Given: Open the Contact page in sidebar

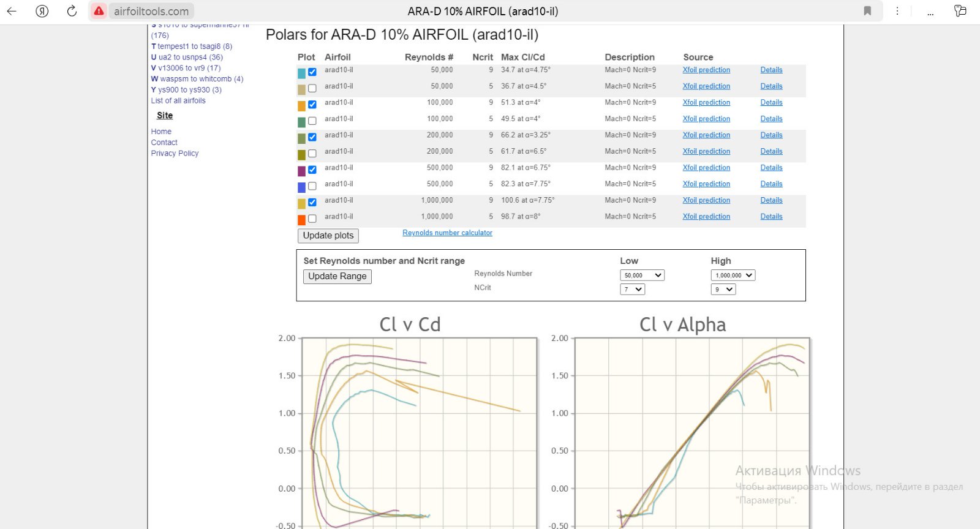Looking at the screenshot, I should pos(164,143).
